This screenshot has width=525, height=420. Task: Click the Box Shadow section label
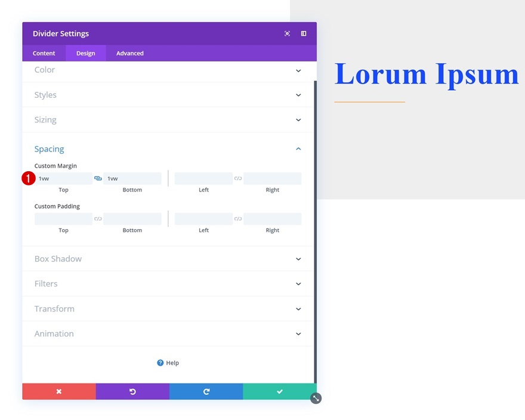click(x=58, y=259)
